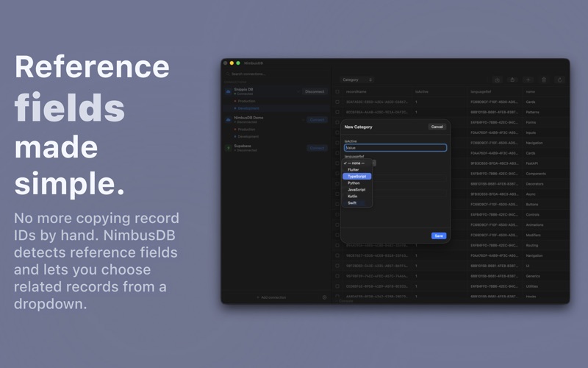This screenshot has width=588, height=368.
Task: Choose the '— none —' option
Action: point(357,163)
